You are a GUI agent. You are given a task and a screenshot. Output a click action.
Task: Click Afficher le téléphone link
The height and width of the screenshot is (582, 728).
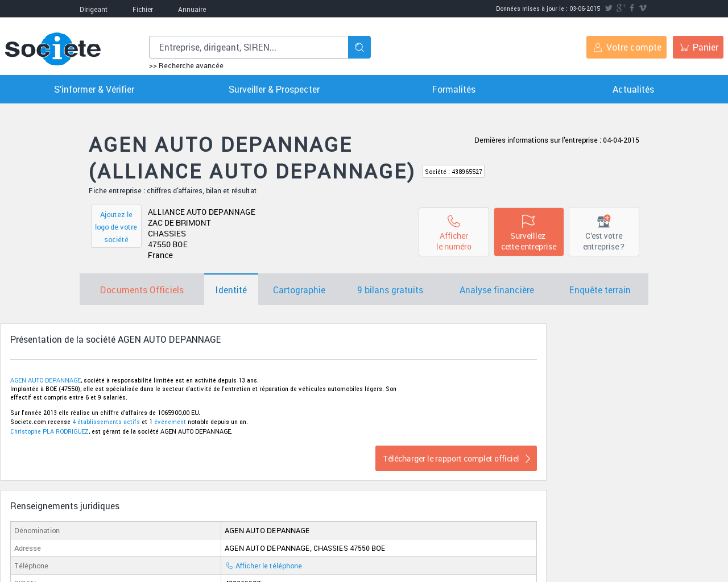(268, 566)
